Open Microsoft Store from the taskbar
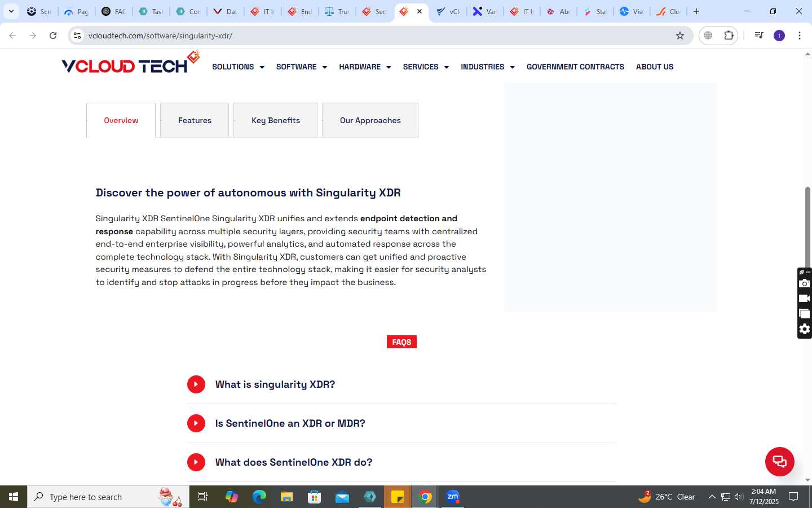 click(x=315, y=497)
